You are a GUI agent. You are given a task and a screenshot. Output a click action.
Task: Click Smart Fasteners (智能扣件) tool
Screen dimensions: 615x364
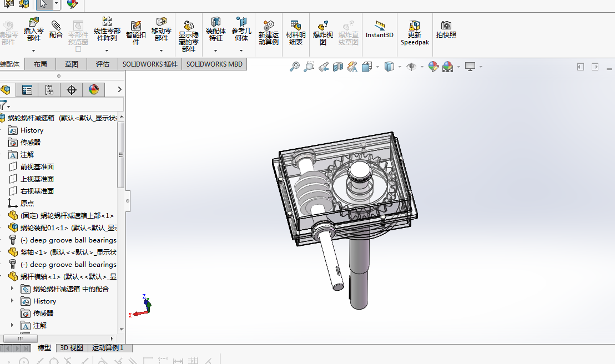tap(135, 33)
